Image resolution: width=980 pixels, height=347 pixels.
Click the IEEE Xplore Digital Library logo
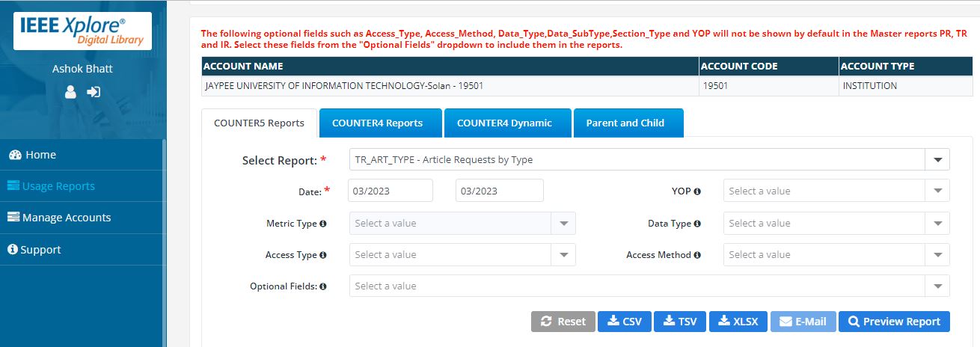82,31
